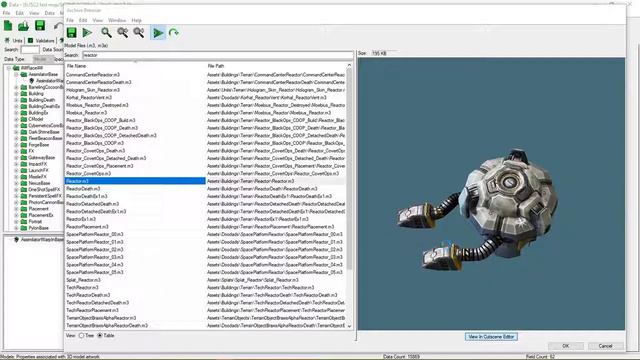Image resolution: width=640 pixels, height=360 pixels.
Task: Expand the CModel folder node
Action: point(16,119)
